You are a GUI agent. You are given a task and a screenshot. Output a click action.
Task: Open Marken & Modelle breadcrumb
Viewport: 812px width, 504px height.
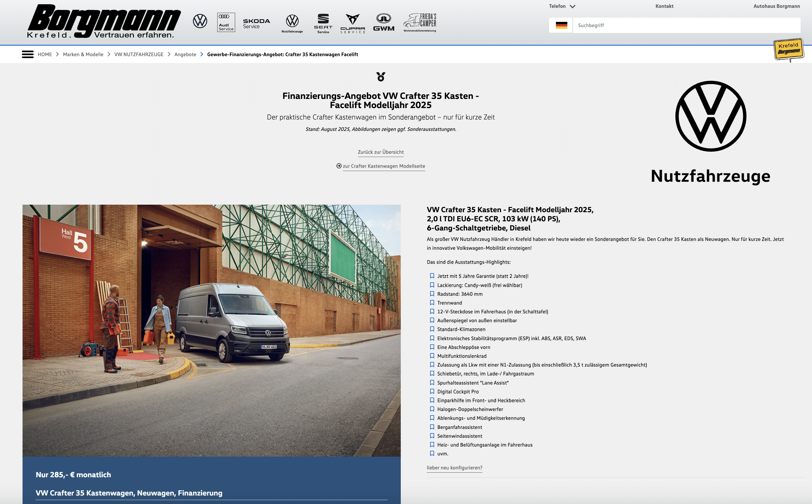pos(83,54)
